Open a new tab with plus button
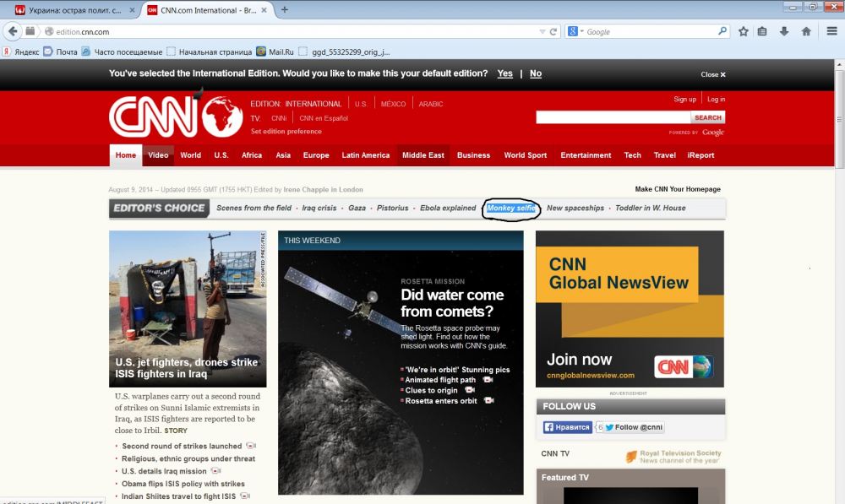The width and height of the screenshot is (845, 504). coord(285,9)
